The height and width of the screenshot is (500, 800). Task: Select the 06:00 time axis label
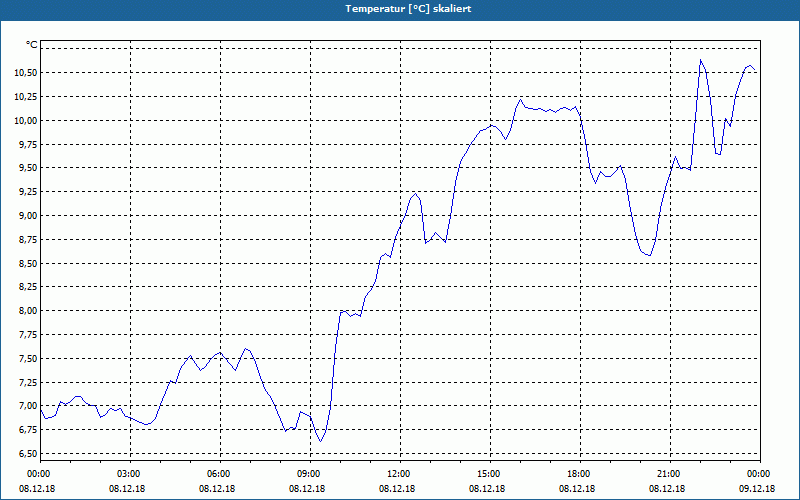218,474
